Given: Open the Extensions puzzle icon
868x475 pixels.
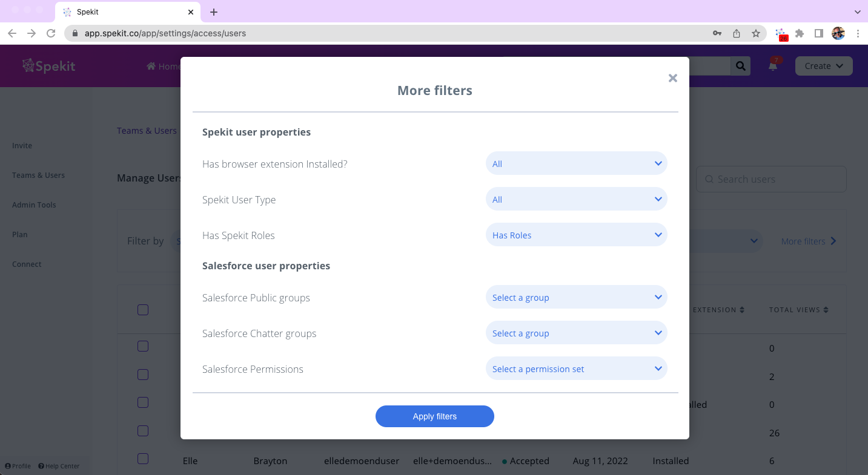Looking at the screenshot, I should click(800, 33).
